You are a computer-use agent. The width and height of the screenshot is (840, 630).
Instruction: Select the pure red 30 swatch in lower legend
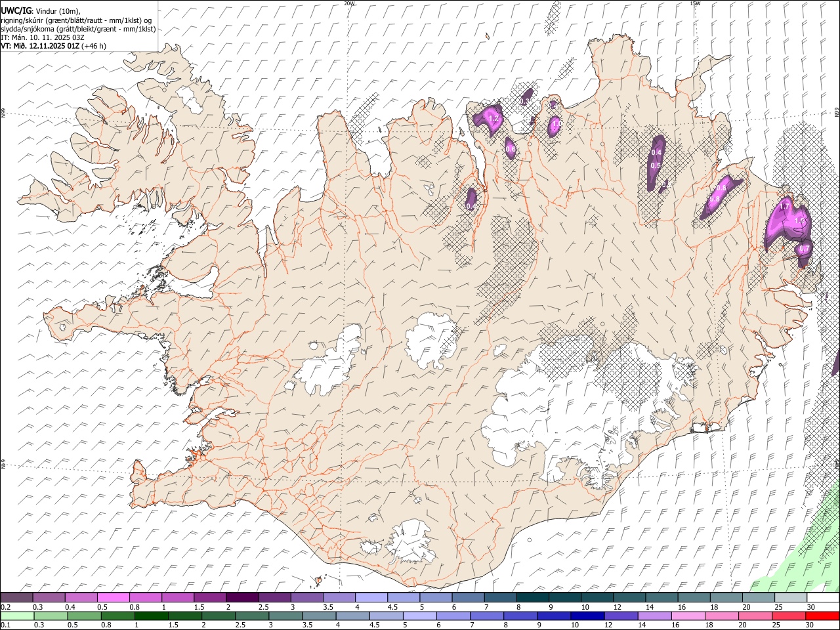(x=822, y=616)
